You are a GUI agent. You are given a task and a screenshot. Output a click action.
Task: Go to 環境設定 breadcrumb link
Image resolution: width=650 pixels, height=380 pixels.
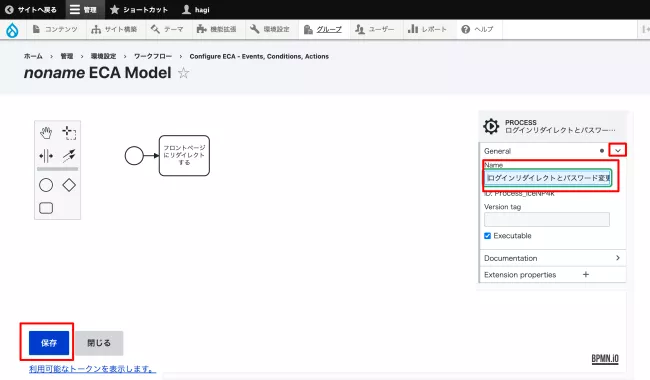point(104,56)
